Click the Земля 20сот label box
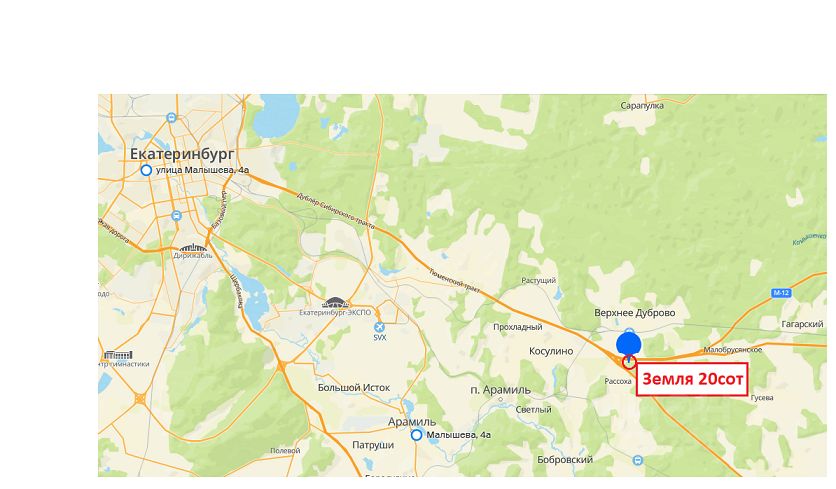This screenshot has width=836, height=489. [692, 379]
